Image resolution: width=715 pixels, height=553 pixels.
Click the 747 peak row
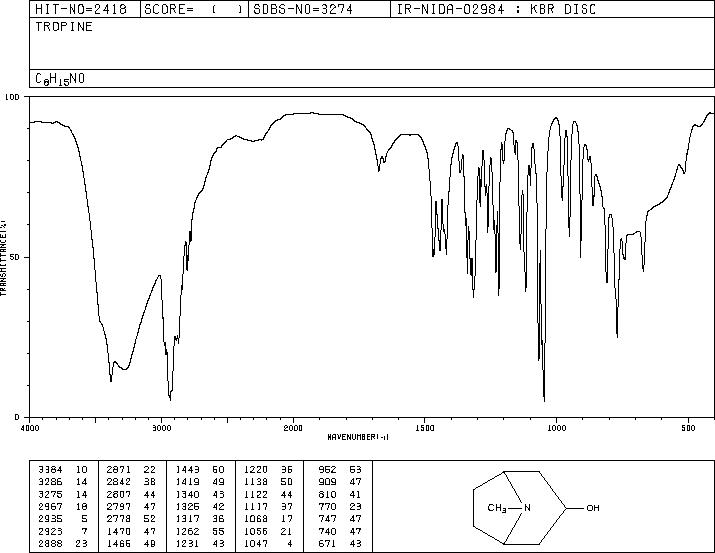[x=340, y=519]
